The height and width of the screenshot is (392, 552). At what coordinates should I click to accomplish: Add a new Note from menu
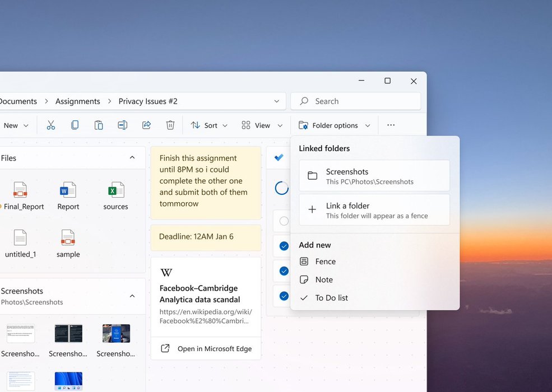pos(323,279)
